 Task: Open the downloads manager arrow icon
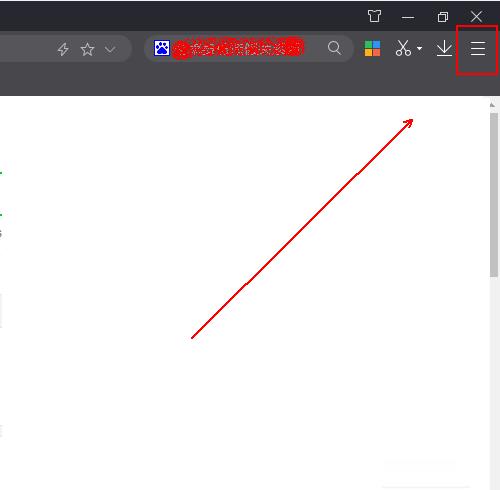(444, 49)
